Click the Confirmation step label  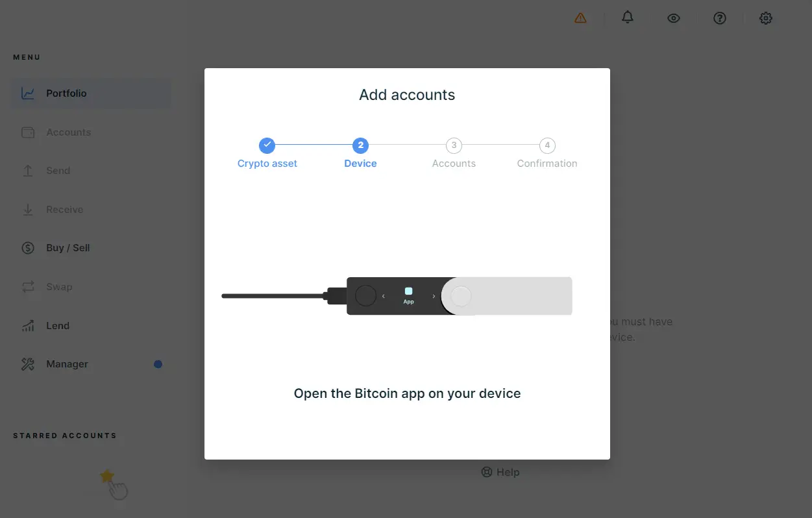547,164
